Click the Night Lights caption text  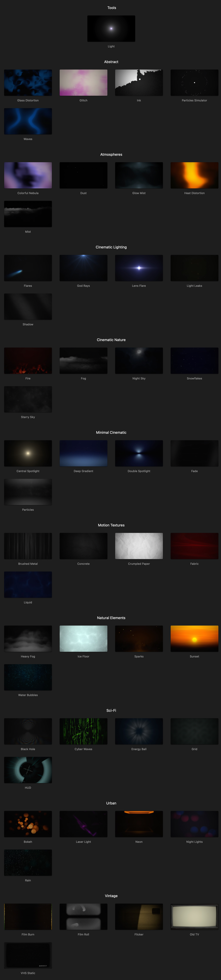tap(194, 842)
